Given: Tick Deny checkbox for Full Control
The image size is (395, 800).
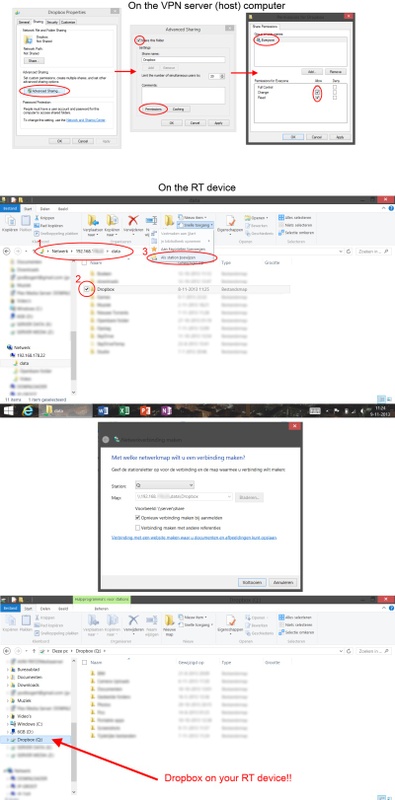Looking at the screenshot, I should pyautogui.click(x=335, y=87).
